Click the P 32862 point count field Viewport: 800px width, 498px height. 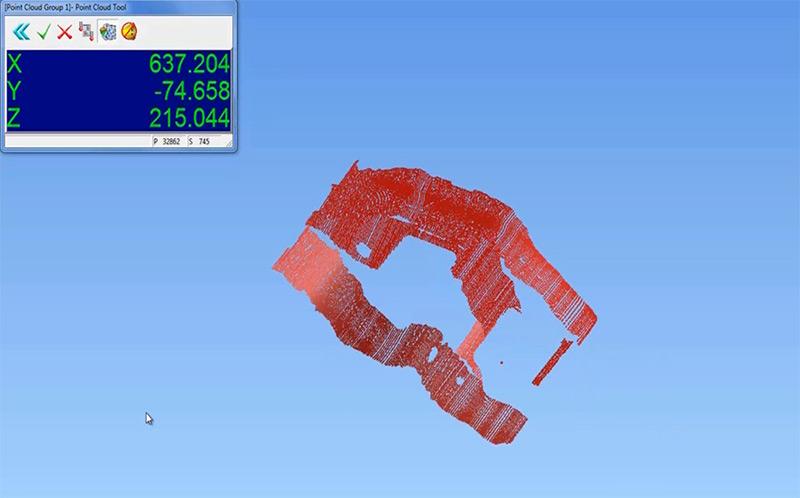pyautogui.click(x=167, y=142)
